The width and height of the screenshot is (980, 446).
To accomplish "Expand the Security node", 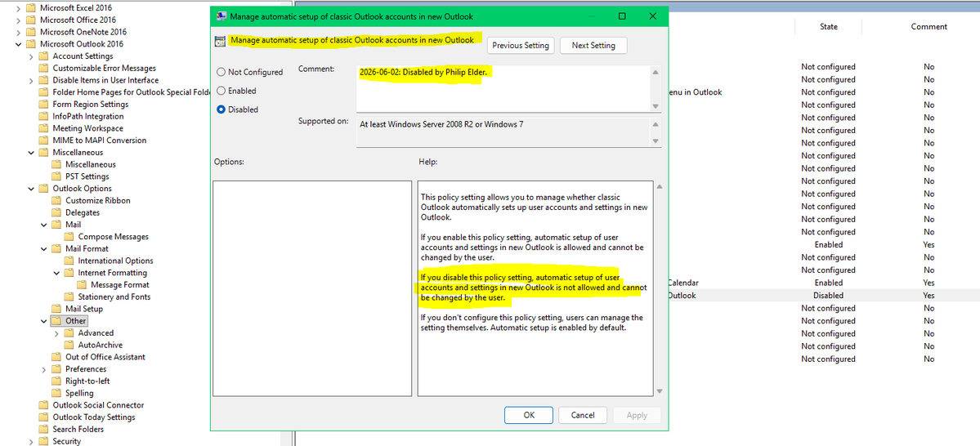I will 31,441.
